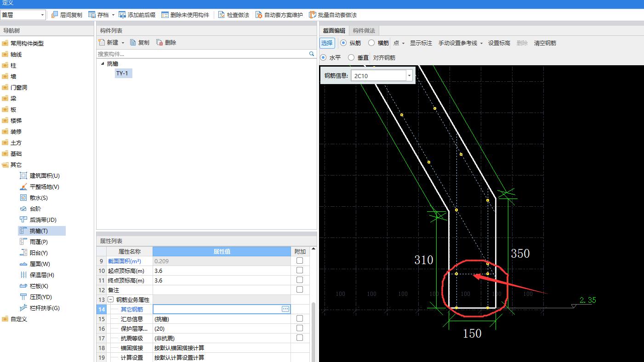Click 显示标注 button

click(421, 43)
